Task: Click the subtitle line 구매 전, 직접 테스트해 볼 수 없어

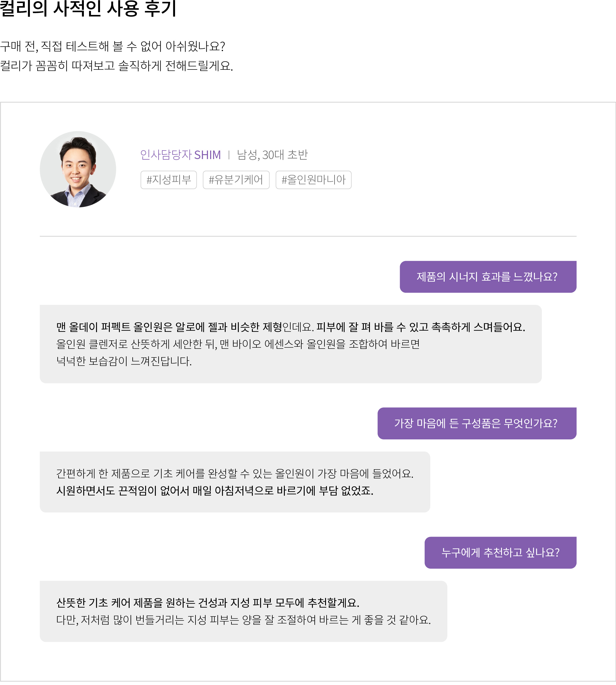Action: point(113,46)
